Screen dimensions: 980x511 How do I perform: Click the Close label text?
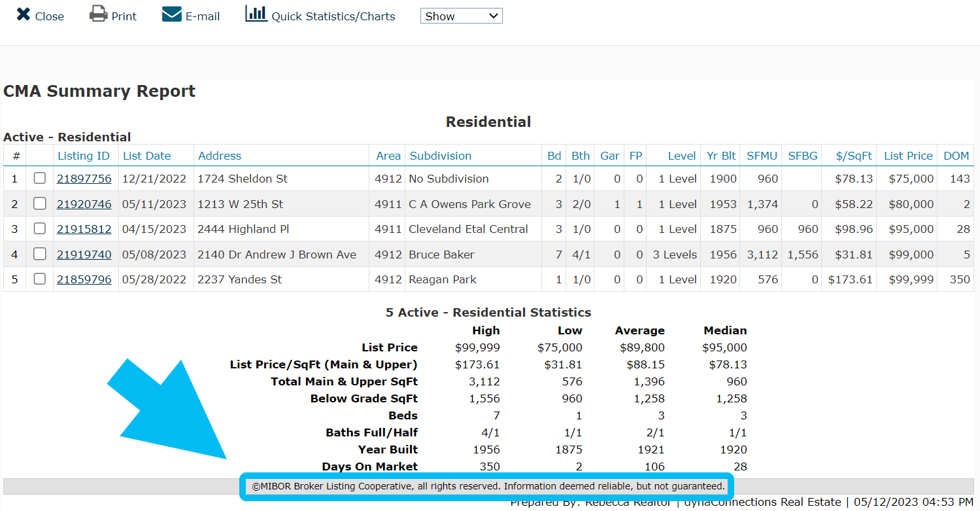pyautogui.click(x=50, y=16)
